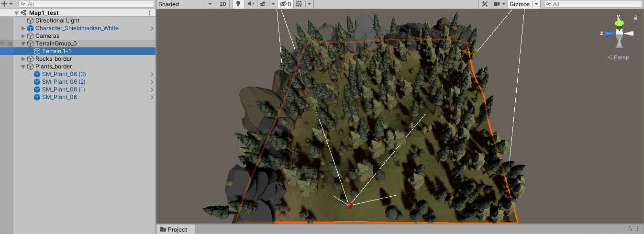Viewport: 644px width, 234px height.
Task: Toggle scene audio with the speaker button
Action: tap(250, 4)
